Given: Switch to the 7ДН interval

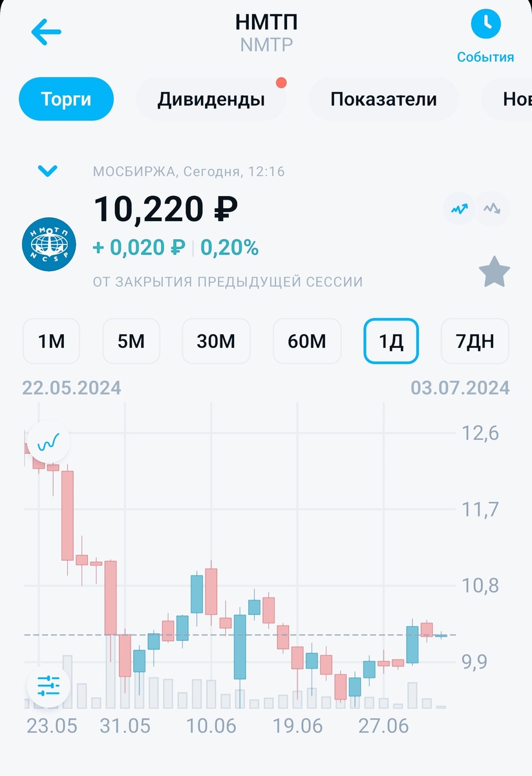Looking at the screenshot, I should (475, 341).
